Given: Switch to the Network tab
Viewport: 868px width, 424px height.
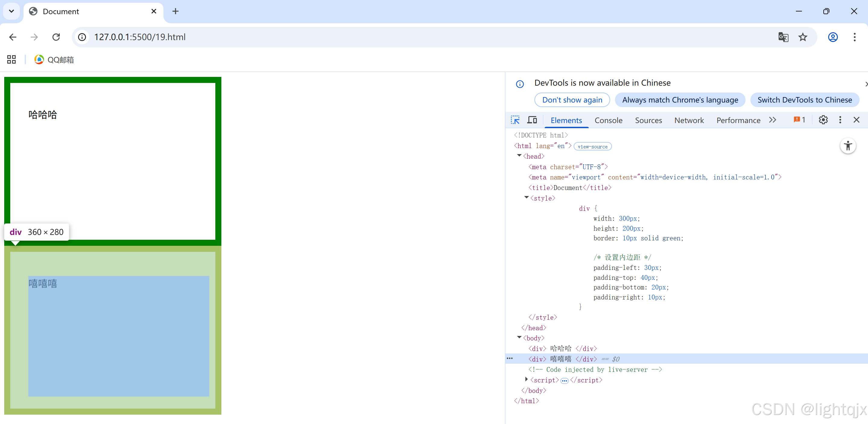Looking at the screenshot, I should pyautogui.click(x=689, y=120).
